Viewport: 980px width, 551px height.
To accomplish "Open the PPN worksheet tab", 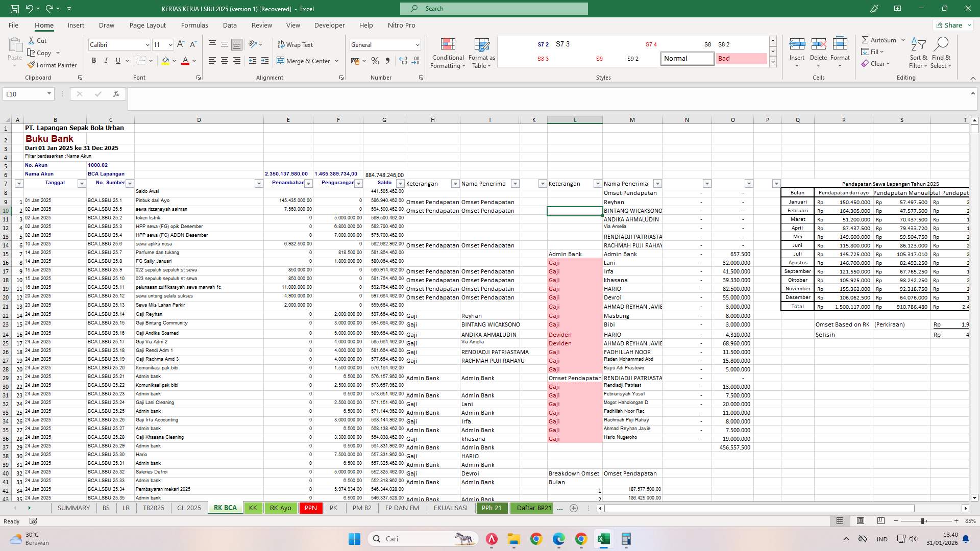I will pyautogui.click(x=310, y=508).
